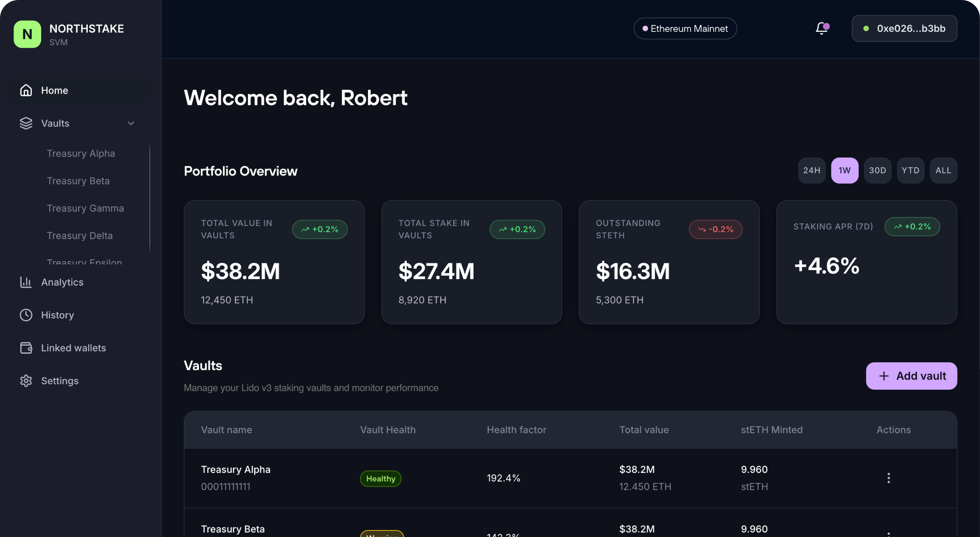Image resolution: width=980 pixels, height=537 pixels.
Task: Click the Healthy status badge
Action: (381, 478)
